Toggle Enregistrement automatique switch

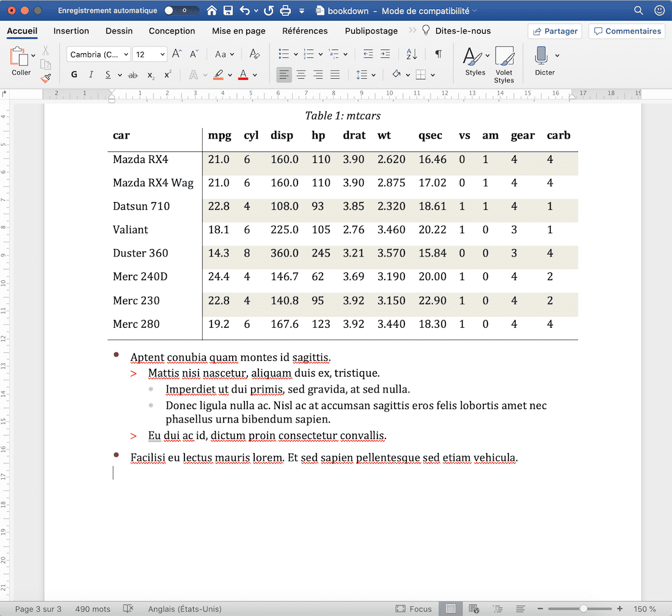(181, 10)
